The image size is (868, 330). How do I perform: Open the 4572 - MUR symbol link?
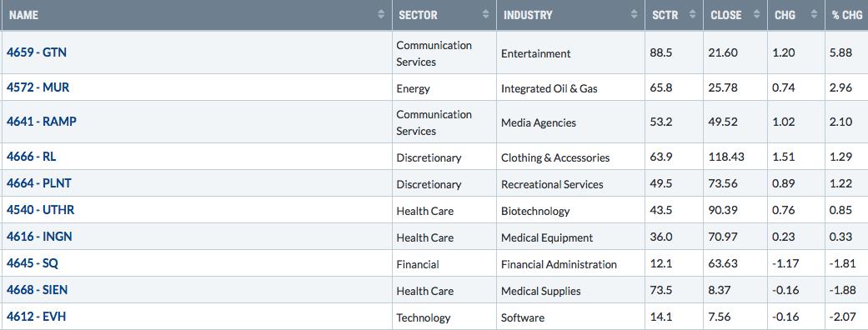pos(38,87)
